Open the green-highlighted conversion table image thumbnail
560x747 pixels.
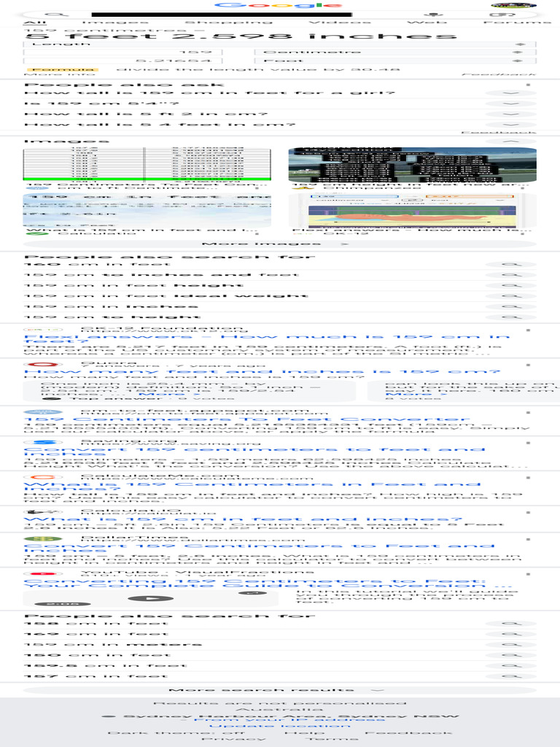(x=147, y=164)
